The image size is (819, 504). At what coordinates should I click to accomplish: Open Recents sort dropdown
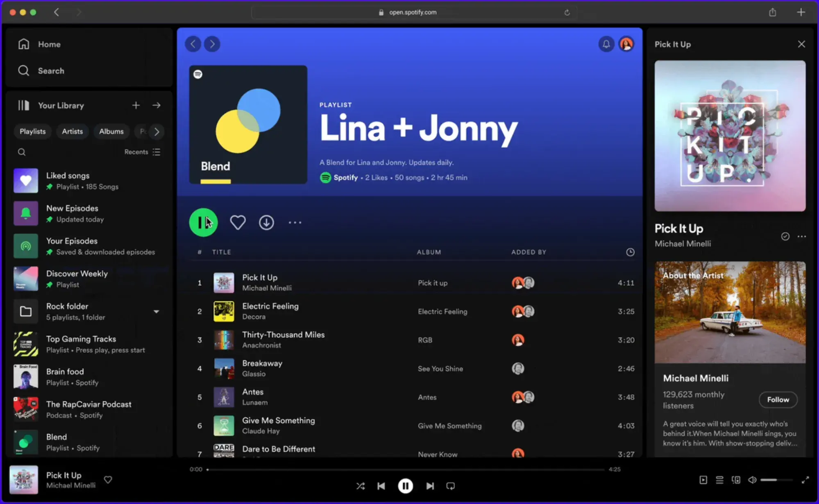click(142, 152)
